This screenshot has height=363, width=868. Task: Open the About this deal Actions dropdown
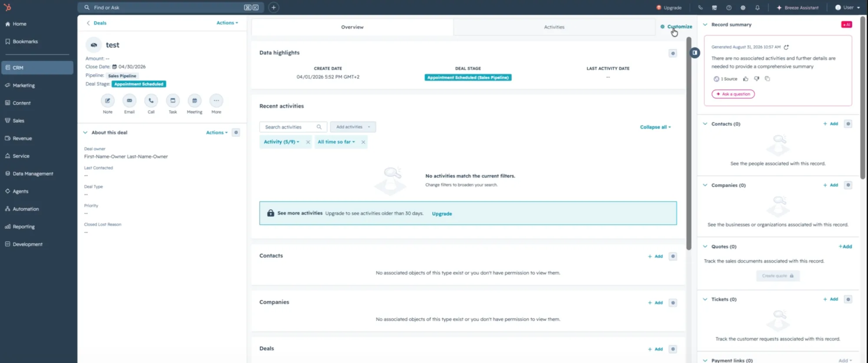217,132
